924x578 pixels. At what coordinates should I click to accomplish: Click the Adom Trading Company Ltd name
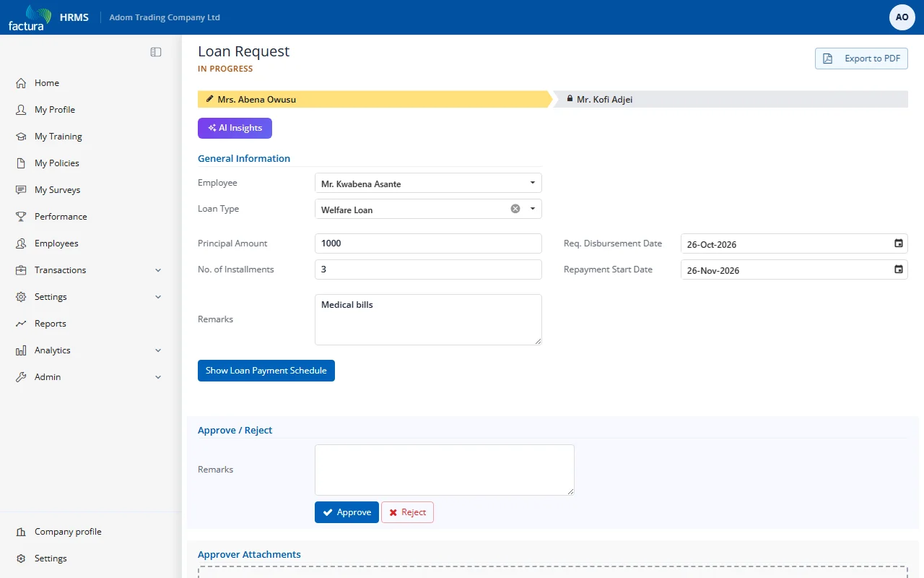point(165,17)
